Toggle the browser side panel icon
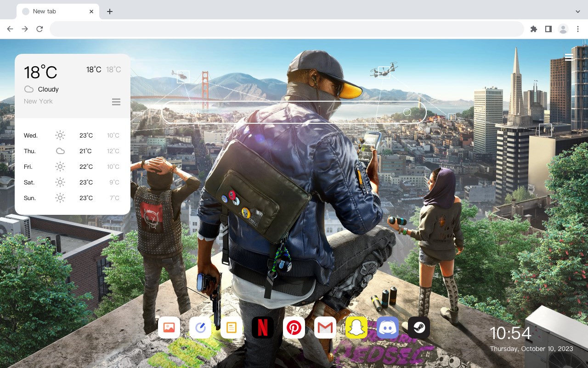 pos(548,29)
